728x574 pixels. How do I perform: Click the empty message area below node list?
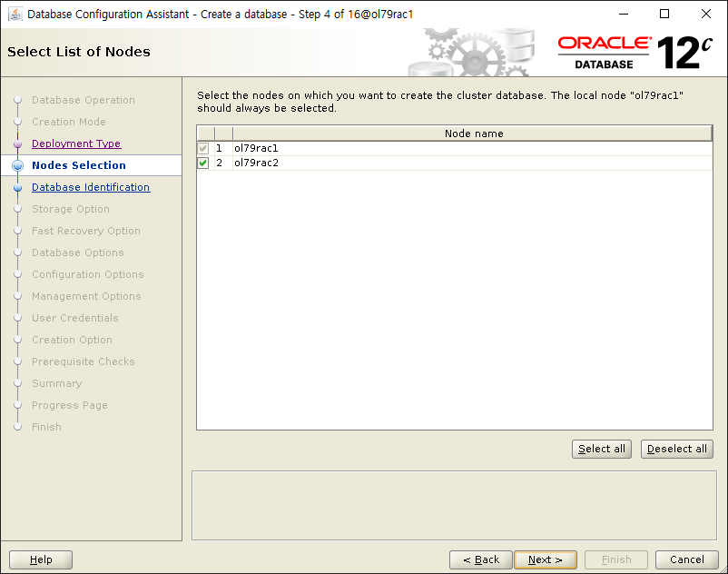pos(454,506)
